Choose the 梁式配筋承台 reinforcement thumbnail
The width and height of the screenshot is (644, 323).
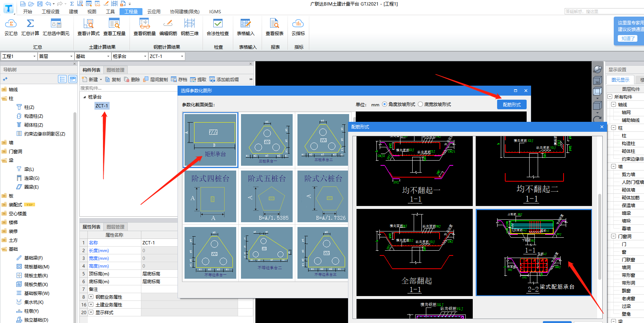(534, 252)
